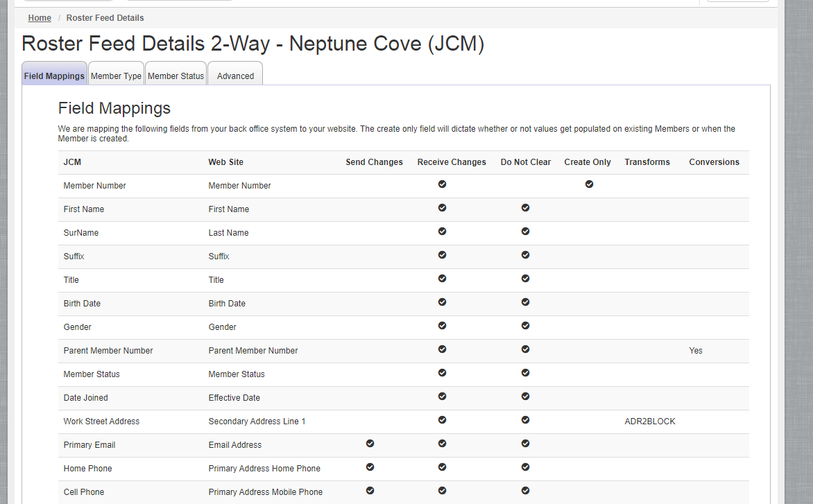Select the Field Mappings tab
The image size is (813, 504).
tap(54, 73)
